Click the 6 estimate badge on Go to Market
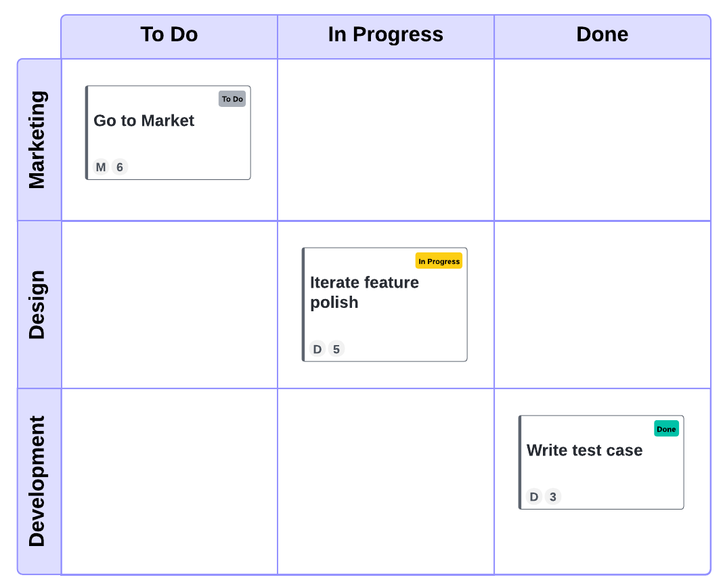 point(120,167)
